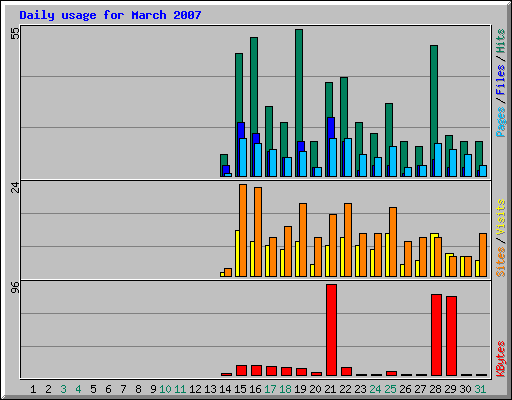Click day label 1 on the x-axis
This screenshot has height=400, width=512.
(33, 389)
